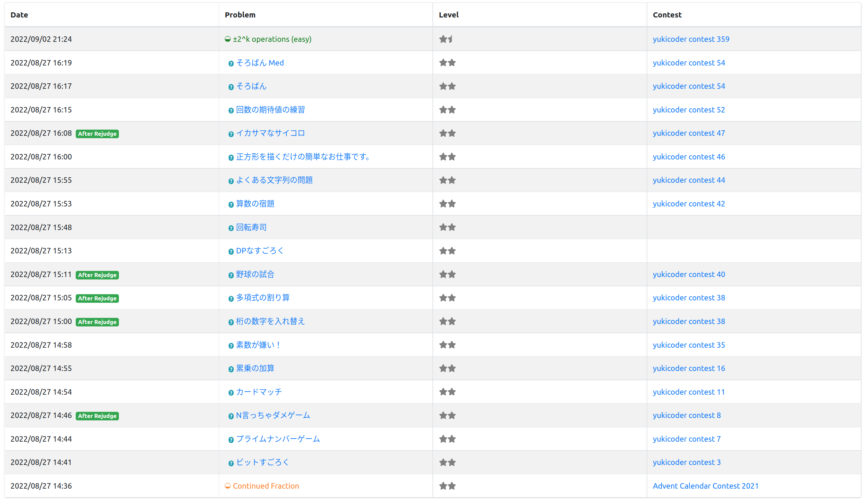Open the problem 回数の期待値の練習

[x=270, y=110]
